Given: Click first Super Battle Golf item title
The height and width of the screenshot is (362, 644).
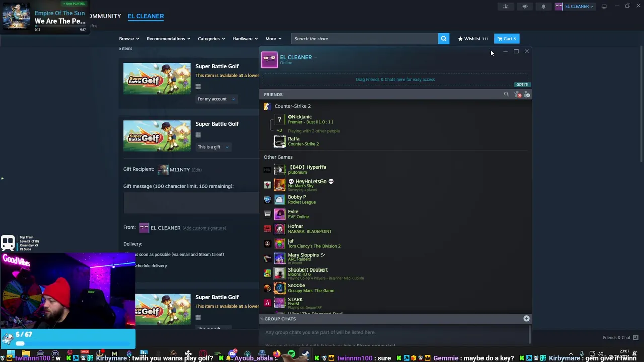Looking at the screenshot, I should point(217,66).
